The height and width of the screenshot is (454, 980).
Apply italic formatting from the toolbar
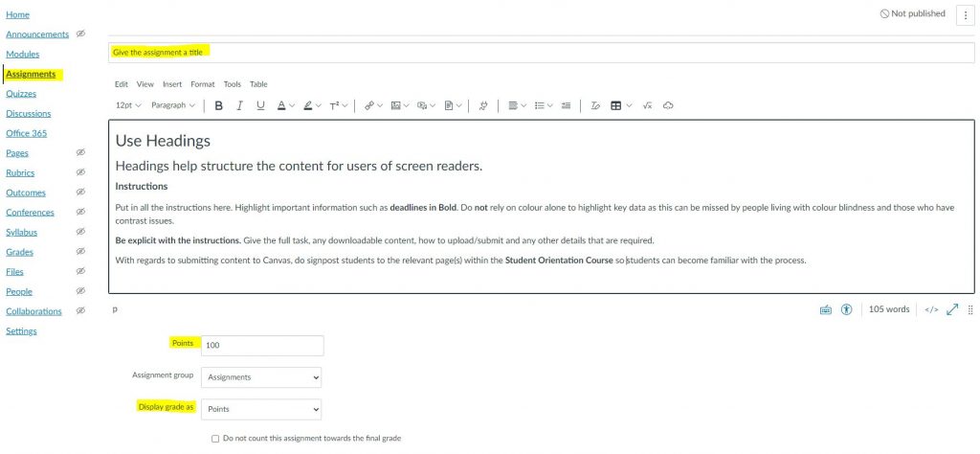[x=239, y=105]
